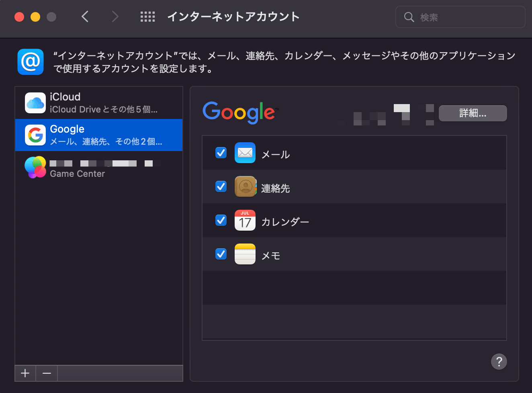The height and width of the screenshot is (393, 532).
Task: Open help with the question mark button
Action: click(x=499, y=362)
